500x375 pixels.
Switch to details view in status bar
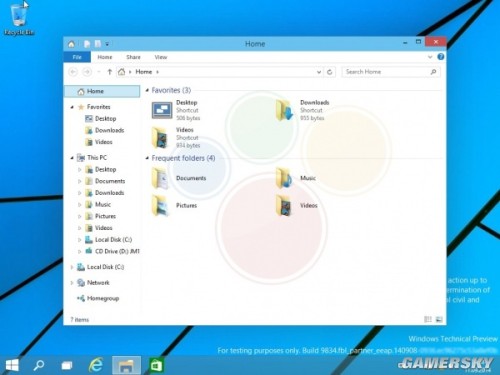428,319
